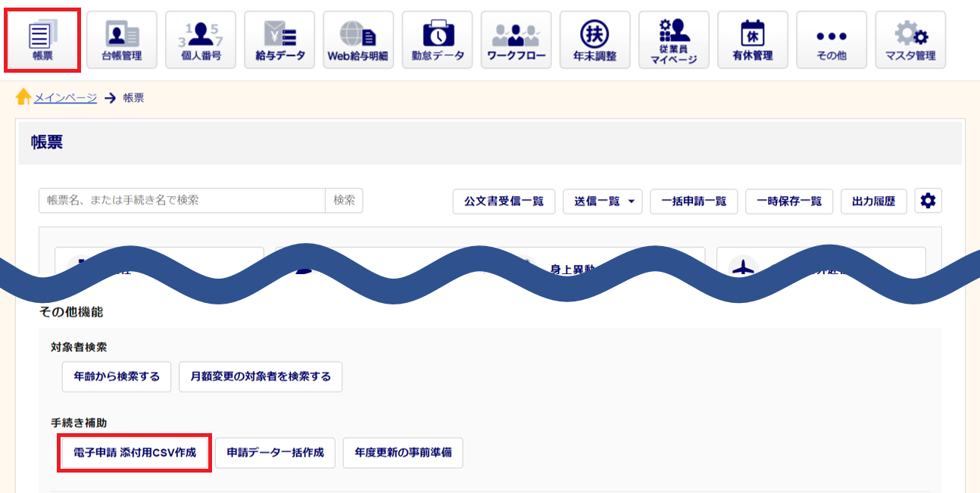Expand the 送信一覧 dropdown

point(602,201)
